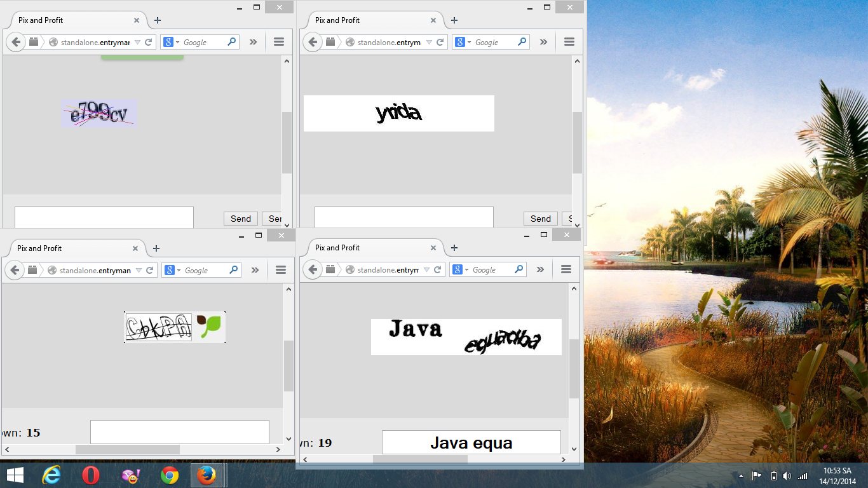Screen dimensions: 868x488
Task: Go back in the Java captcha window
Action: 313,269
